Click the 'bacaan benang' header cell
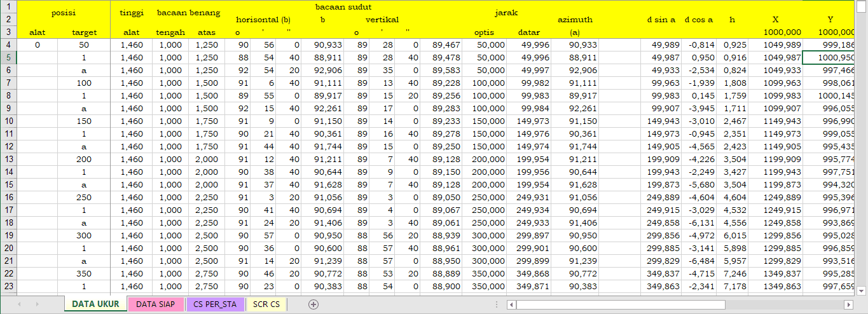 coord(188,12)
